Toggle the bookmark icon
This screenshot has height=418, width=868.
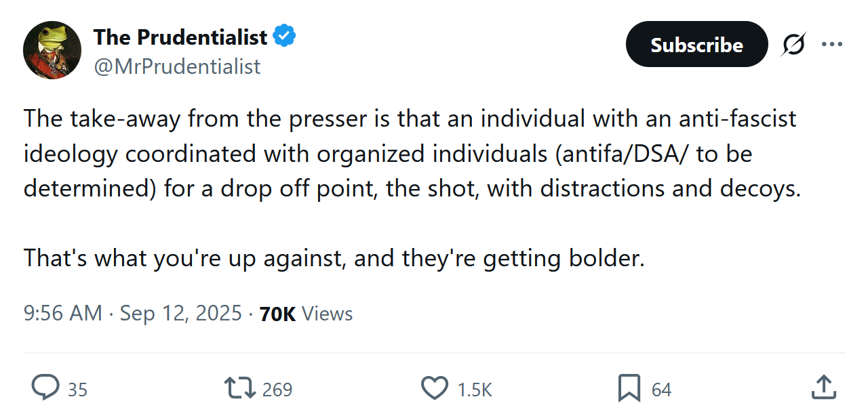(x=629, y=388)
